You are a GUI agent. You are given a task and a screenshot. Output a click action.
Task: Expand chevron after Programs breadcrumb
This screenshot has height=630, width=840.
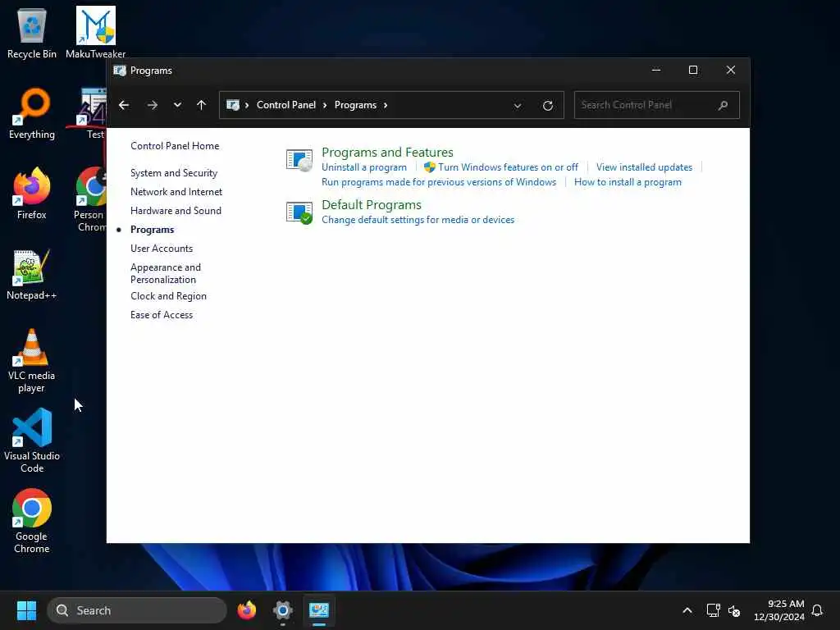tap(386, 105)
